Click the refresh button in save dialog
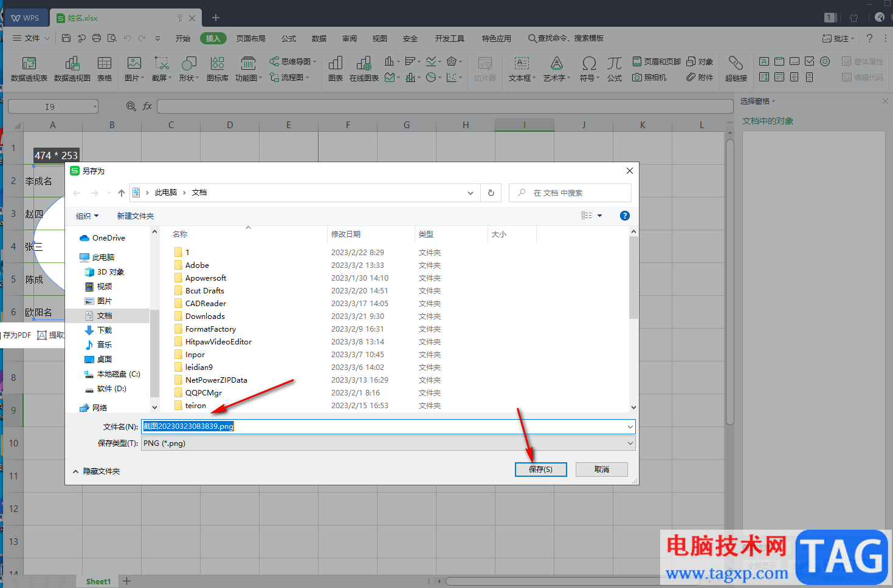This screenshot has height=588, width=893. [x=491, y=193]
